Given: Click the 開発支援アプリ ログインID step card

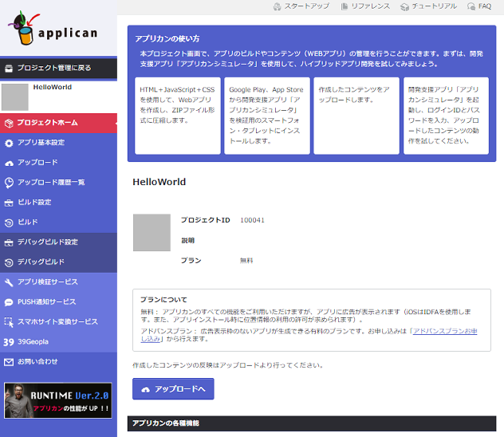Looking at the screenshot, I should coord(446,116).
